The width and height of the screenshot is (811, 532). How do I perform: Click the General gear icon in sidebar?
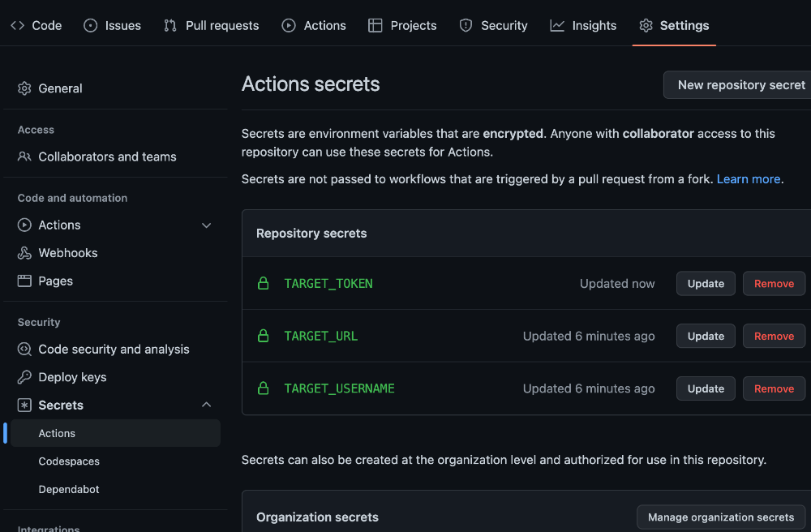24,88
